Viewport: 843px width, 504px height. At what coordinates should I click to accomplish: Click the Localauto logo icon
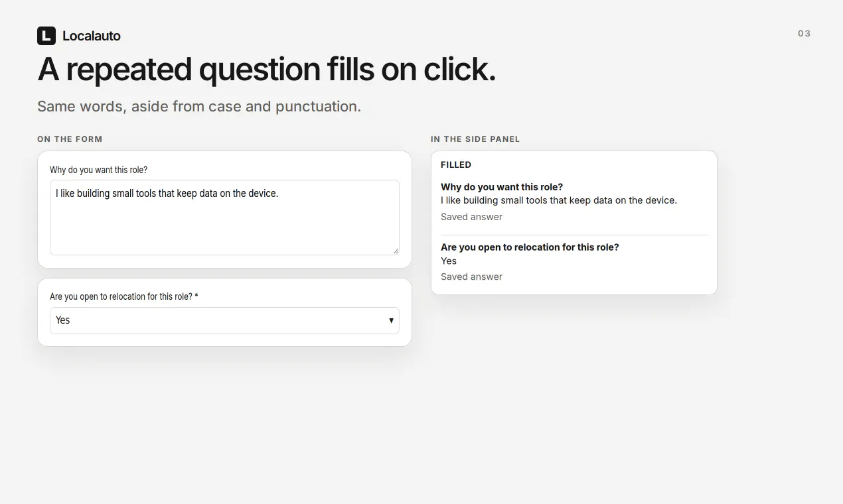coord(46,36)
